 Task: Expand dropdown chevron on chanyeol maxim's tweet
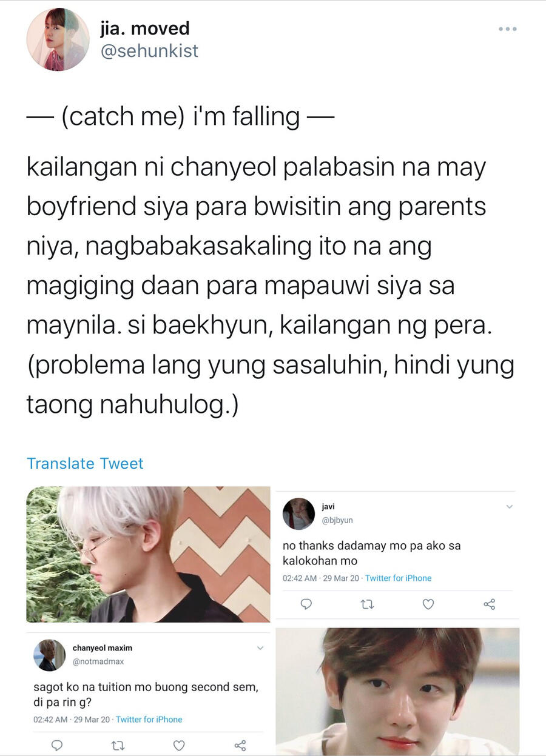260,648
